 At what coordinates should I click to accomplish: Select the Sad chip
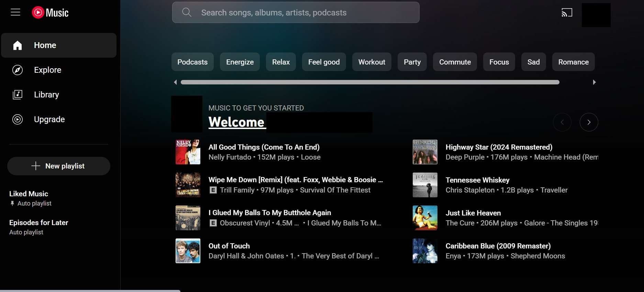pyautogui.click(x=533, y=62)
